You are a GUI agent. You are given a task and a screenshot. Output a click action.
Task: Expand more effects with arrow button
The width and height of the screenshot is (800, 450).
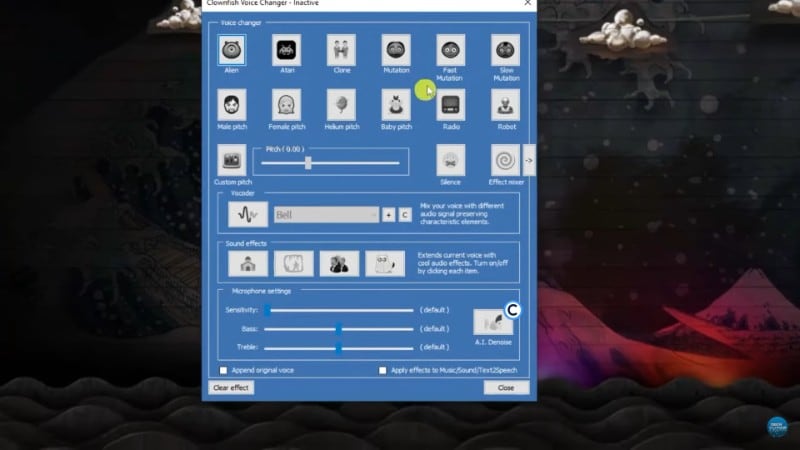point(529,160)
